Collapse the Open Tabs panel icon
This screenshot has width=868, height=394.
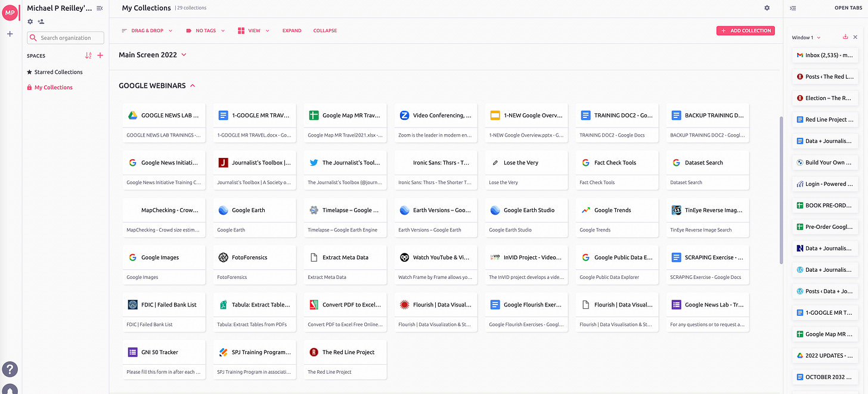tap(793, 8)
